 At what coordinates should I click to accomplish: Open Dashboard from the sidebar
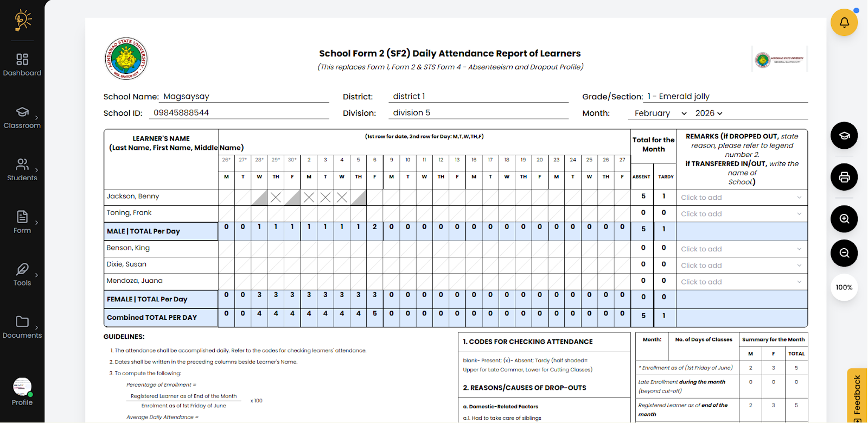(22, 65)
